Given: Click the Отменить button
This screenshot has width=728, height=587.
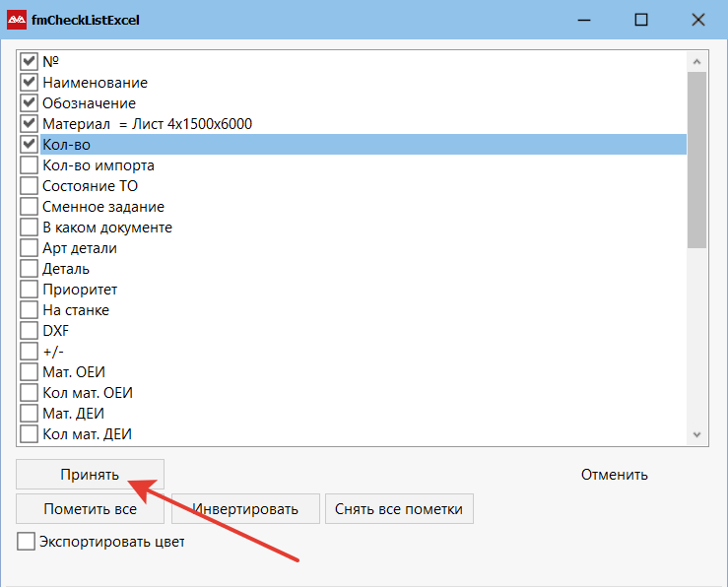Looking at the screenshot, I should pos(614,475).
